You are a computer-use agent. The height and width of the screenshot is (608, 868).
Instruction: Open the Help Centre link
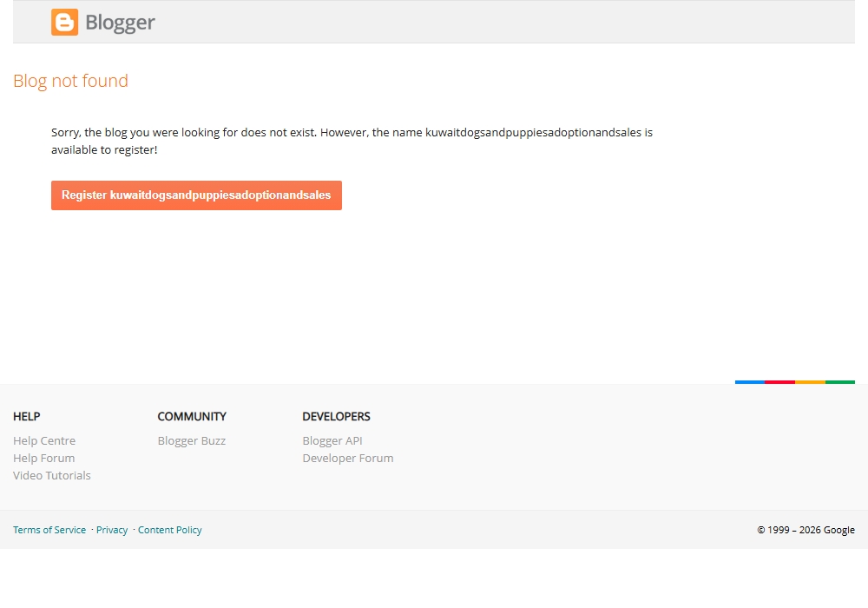coord(44,440)
